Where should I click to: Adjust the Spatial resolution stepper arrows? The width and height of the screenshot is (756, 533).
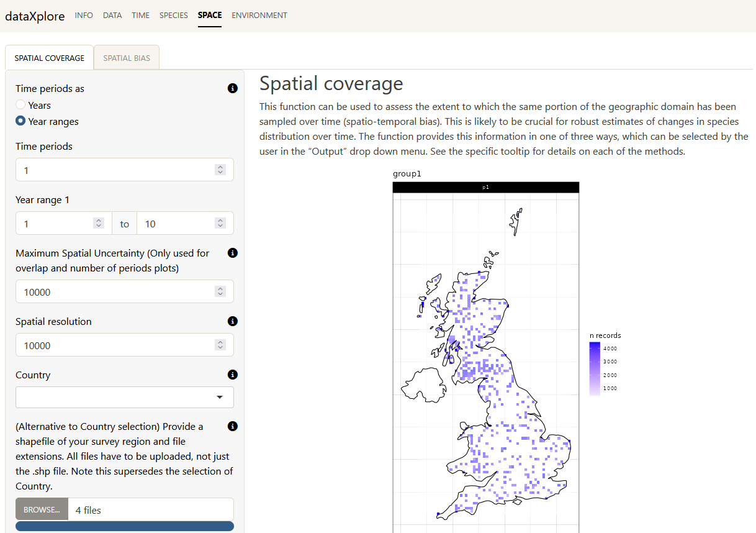click(x=220, y=345)
